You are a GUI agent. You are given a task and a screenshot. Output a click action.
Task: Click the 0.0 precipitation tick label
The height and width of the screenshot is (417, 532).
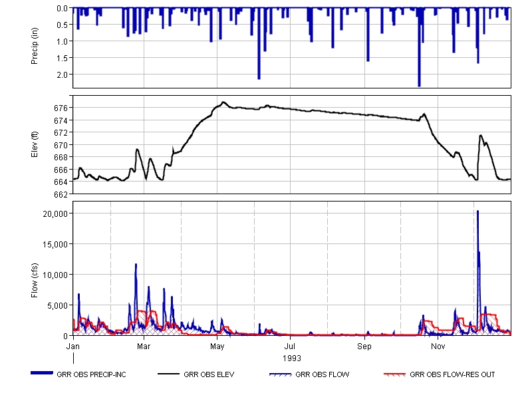coord(63,9)
